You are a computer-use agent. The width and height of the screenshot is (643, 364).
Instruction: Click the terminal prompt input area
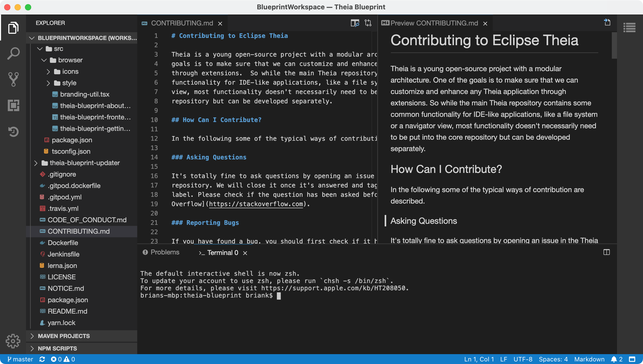[x=279, y=296]
